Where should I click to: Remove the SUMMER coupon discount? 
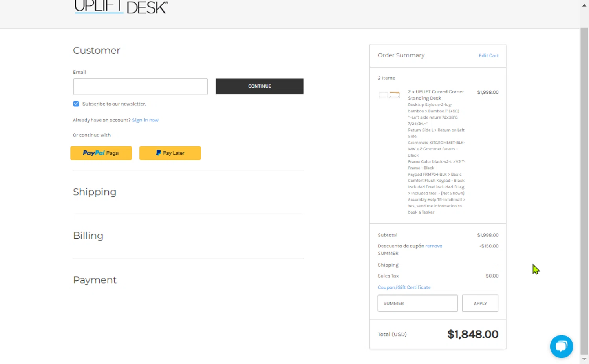pos(434,246)
